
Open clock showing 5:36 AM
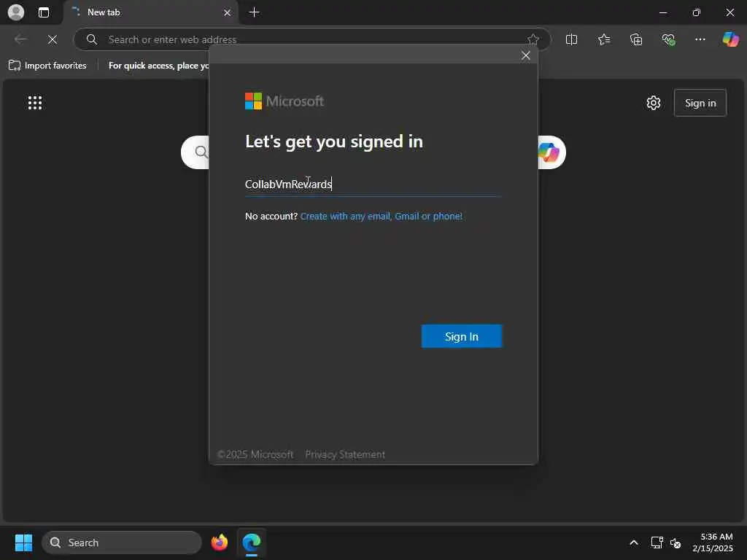713,542
